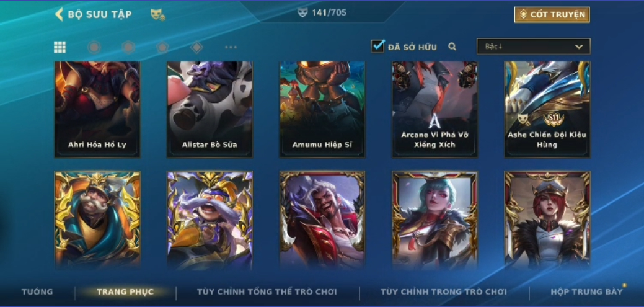Toggle the Đã Sở Hữu checkbox
Screen dimensions: 644x307
(x=378, y=46)
